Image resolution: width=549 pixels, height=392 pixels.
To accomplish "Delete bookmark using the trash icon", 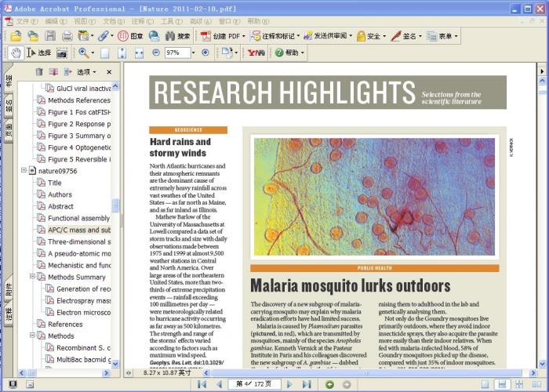I will coord(39,72).
